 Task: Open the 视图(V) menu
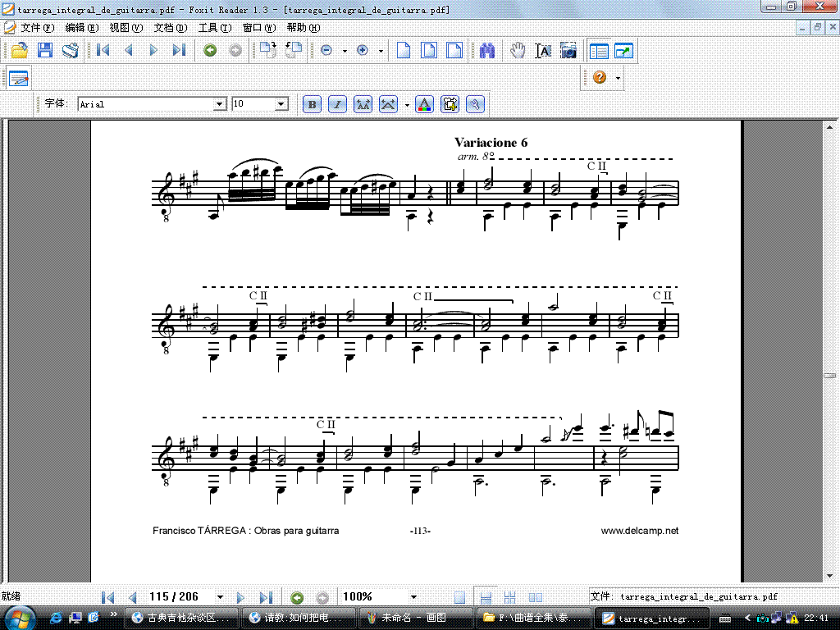pos(126,28)
